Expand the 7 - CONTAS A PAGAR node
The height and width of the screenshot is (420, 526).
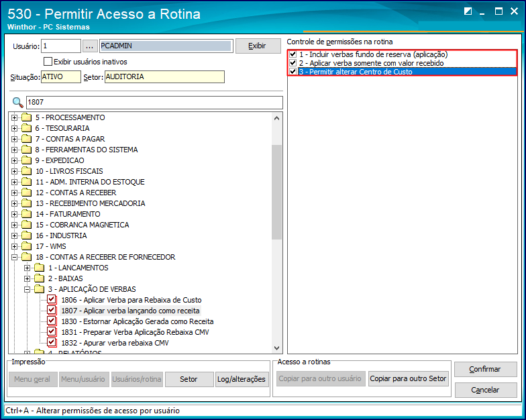click(x=15, y=140)
